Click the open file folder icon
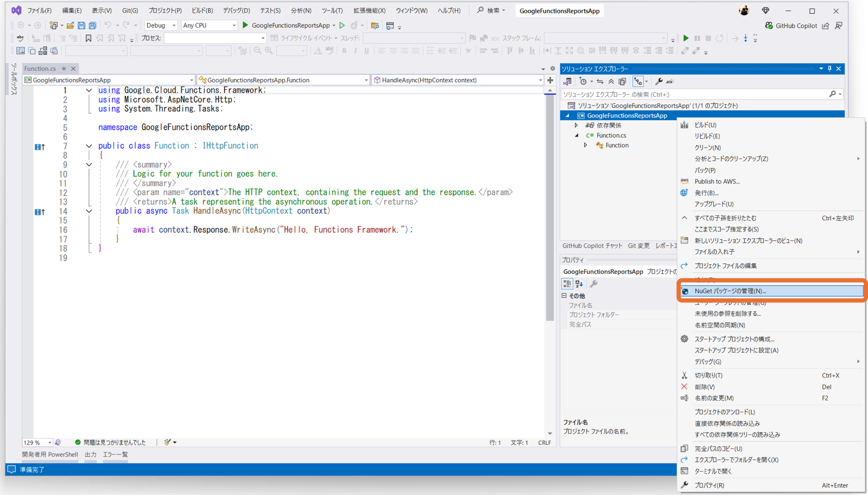The height and width of the screenshot is (495, 868). click(x=70, y=26)
